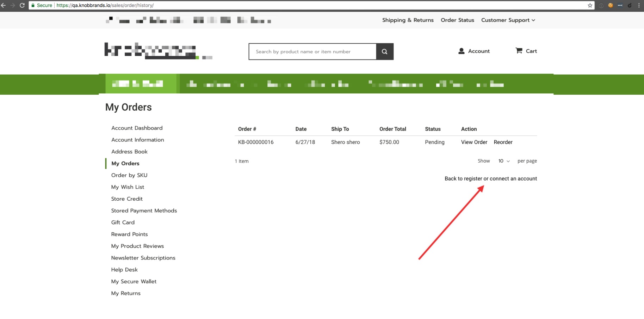Viewport: 644px width, 319px height.
Task: Select Order Status from the top navigation
Action: (x=457, y=20)
